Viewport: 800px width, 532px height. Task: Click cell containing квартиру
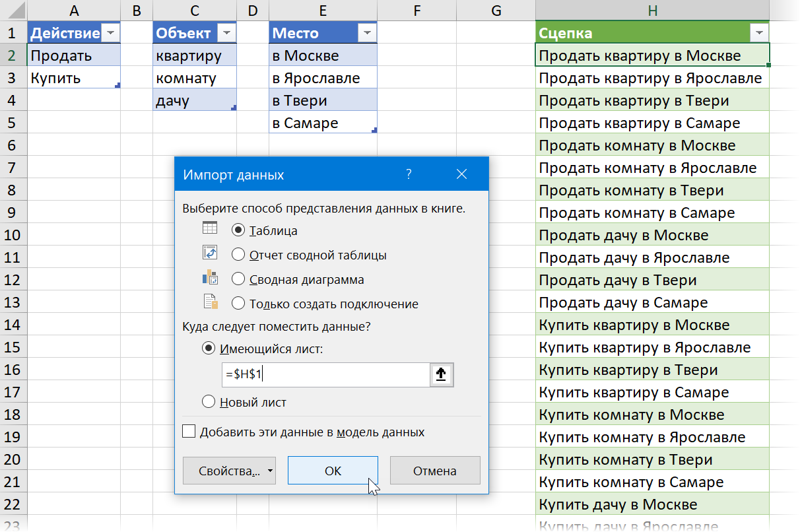(195, 55)
